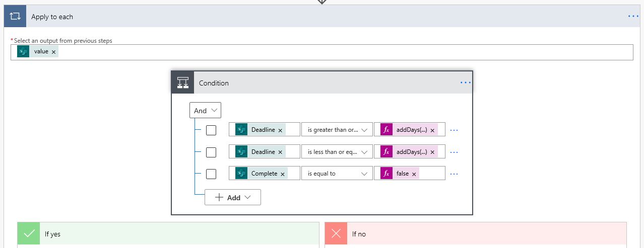
Task: Remove the value token from output field
Action: click(x=53, y=52)
